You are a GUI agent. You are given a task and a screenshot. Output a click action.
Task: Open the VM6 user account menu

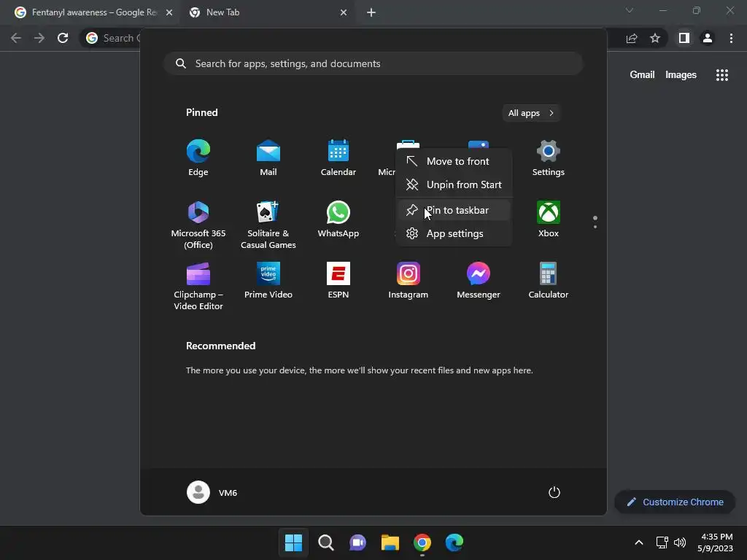[212, 492]
